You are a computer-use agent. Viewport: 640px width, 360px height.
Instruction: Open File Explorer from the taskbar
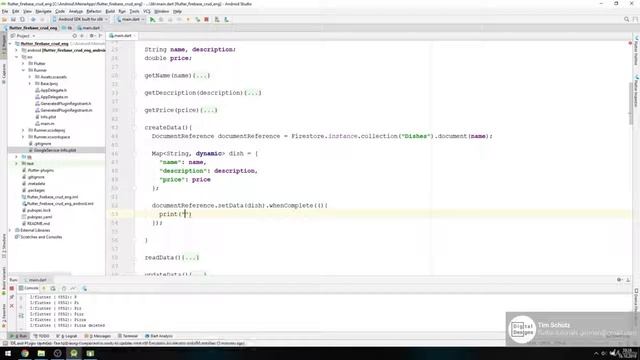[41, 353]
